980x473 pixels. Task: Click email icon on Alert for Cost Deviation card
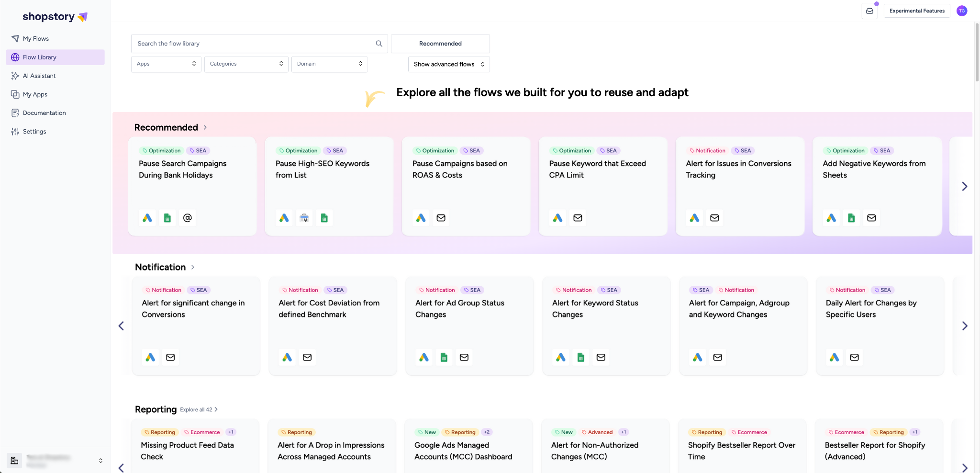tap(307, 357)
